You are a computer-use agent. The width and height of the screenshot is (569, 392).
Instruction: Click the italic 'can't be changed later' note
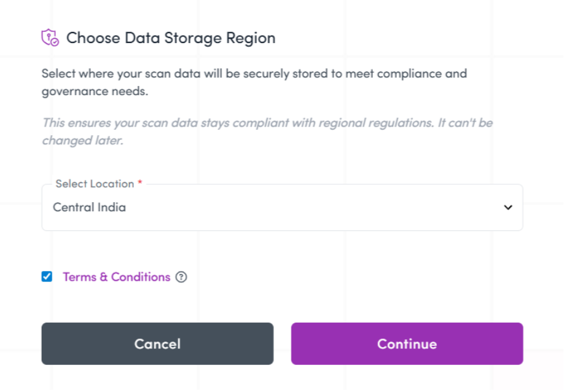tap(267, 131)
